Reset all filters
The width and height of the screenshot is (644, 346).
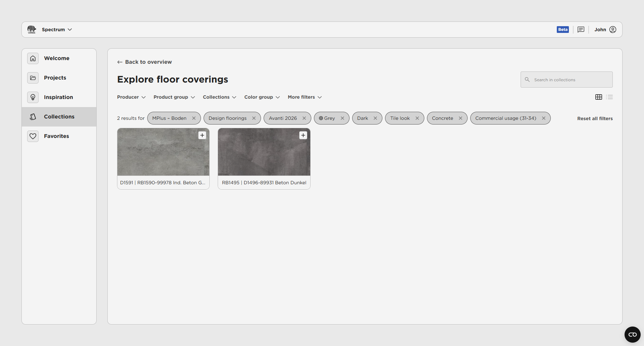pos(595,118)
